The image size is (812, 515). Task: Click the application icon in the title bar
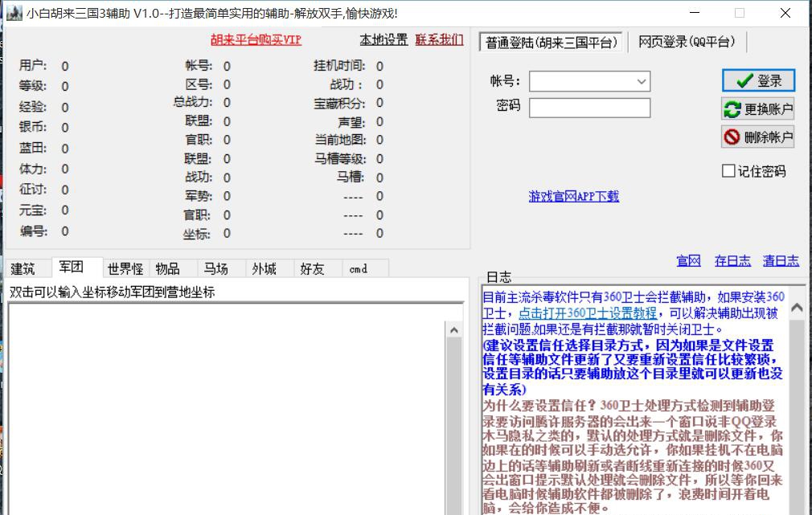pyautogui.click(x=14, y=13)
